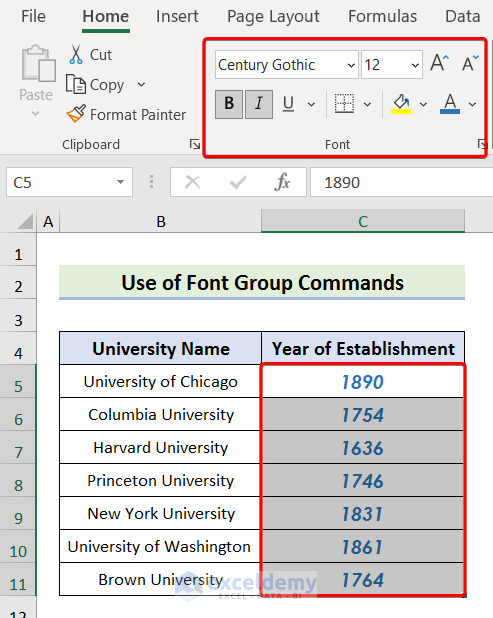Select the Harvard University cell

160,447
